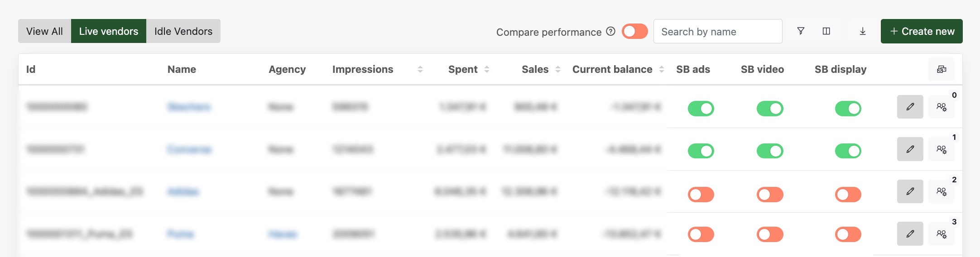The height and width of the screenshot is (257, 980).
Task: Sort by Current balance column arrows
Action: coord(662,69)
